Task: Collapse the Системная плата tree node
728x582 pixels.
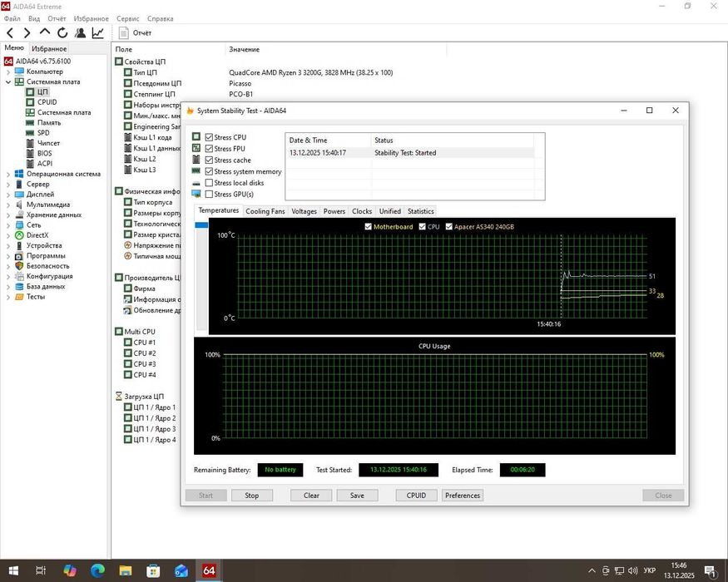Action: click(8, 81)
